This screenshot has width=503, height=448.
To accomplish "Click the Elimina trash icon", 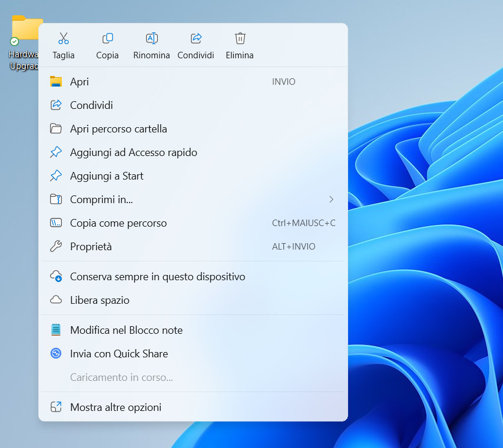I will coord(240,39).
